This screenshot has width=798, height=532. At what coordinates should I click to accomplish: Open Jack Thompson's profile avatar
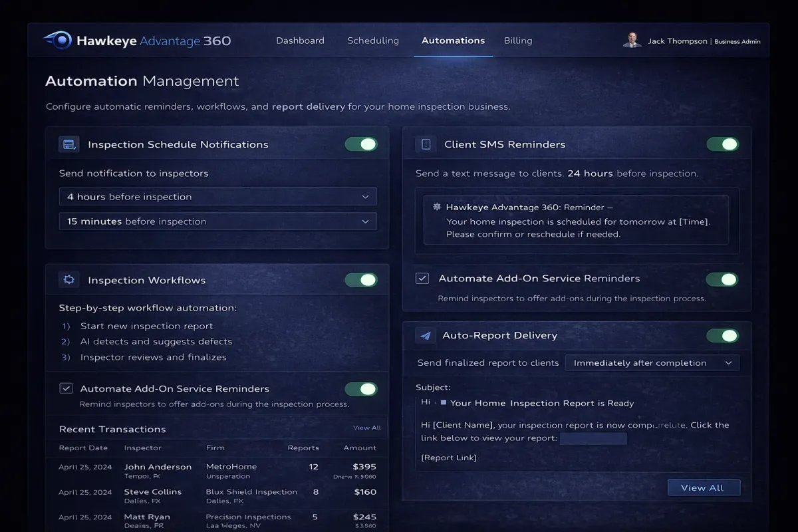[632, 40]
